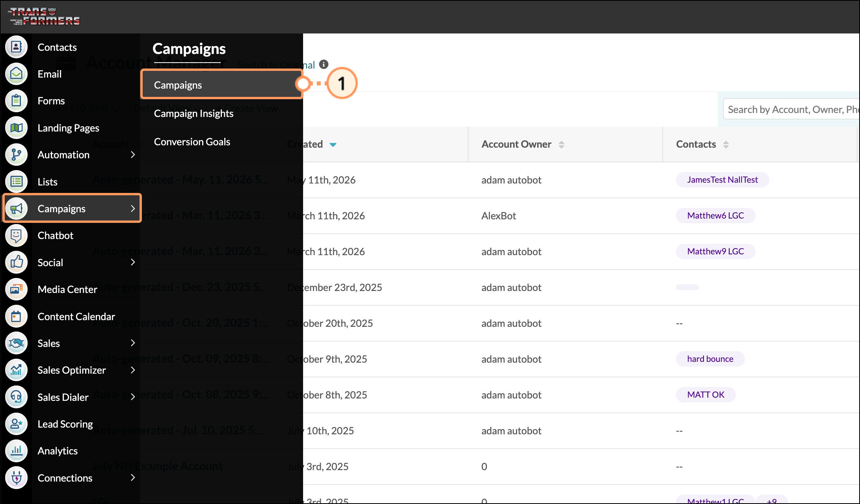The width and height of the screenshot is (860, 504).
Task: Select the Campaigns megaphone icon
Action: coord(16,208)
